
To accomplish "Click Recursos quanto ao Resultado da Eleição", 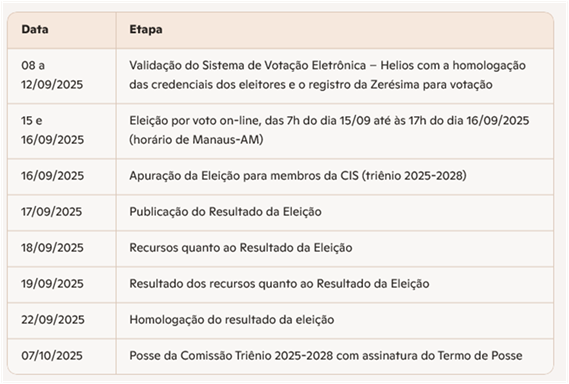I will click(x=241, y=248).
